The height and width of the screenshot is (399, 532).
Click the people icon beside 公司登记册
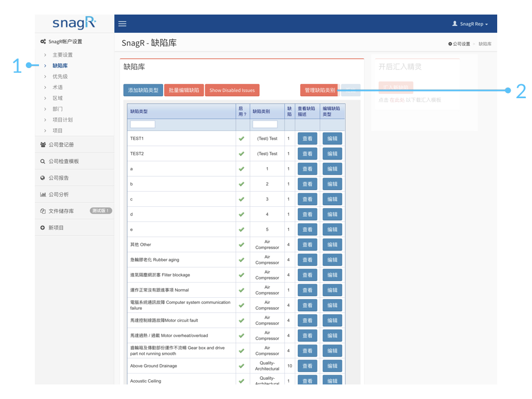43,144
